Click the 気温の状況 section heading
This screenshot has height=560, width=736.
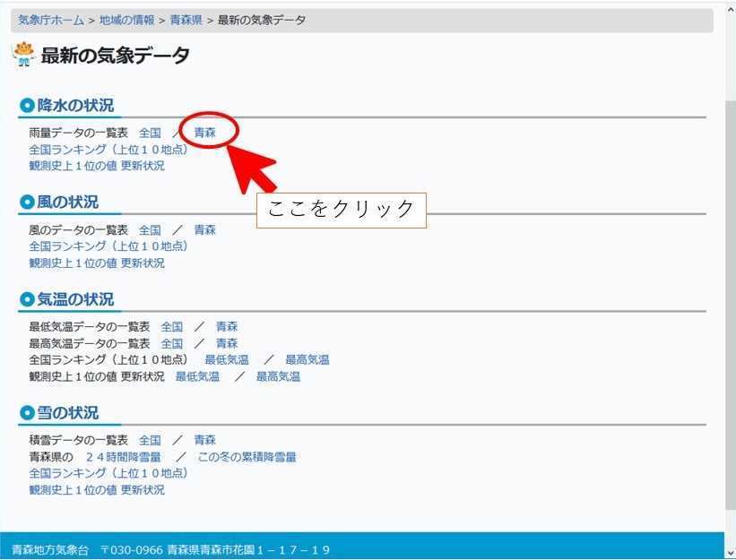75,299
